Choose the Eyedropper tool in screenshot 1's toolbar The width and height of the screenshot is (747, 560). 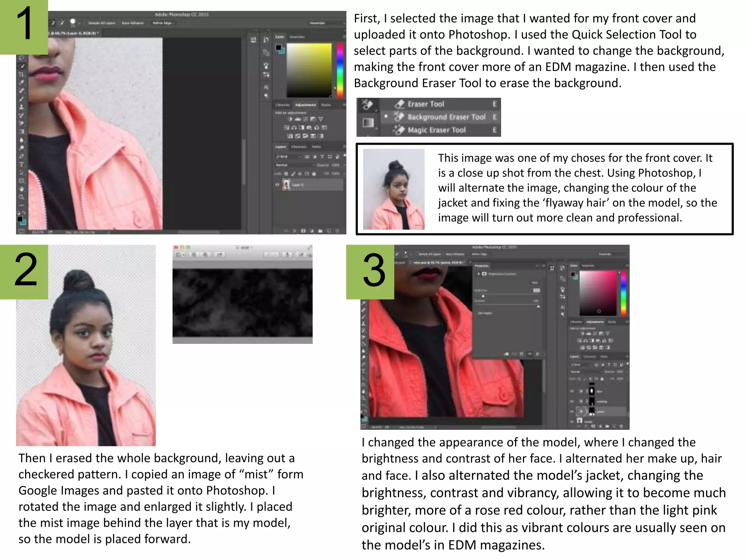coord(22,82)
